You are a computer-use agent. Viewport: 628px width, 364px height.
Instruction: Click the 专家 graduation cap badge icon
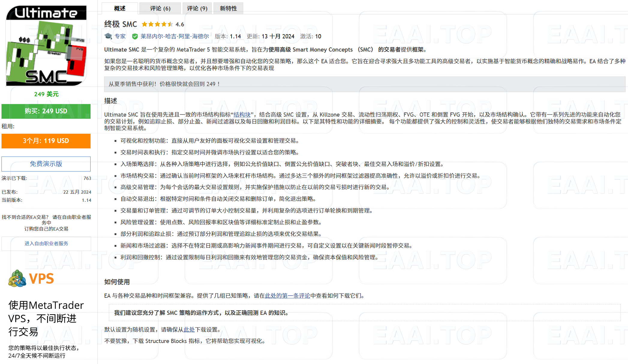[108, 36]
